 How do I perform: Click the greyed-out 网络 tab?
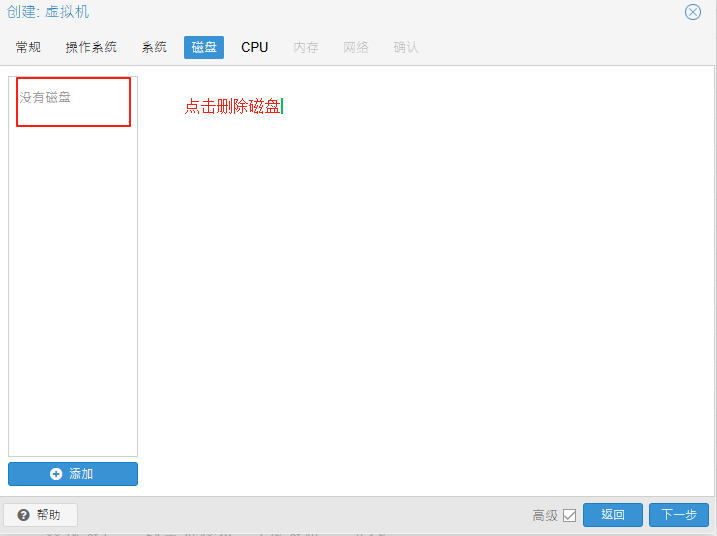pyautogui.click(x=356, y=47)
